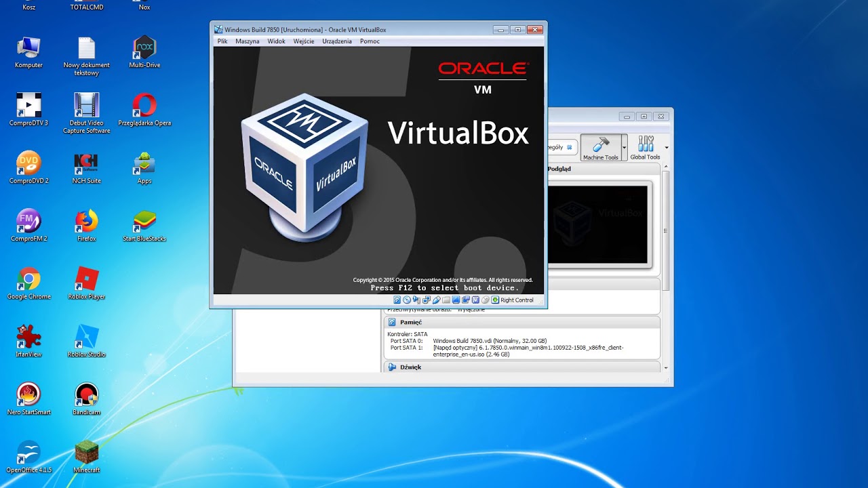Viewport: 868px width, 488px height.
Task: Select the IrfanView desktop icon
Action: coord(28,341)
